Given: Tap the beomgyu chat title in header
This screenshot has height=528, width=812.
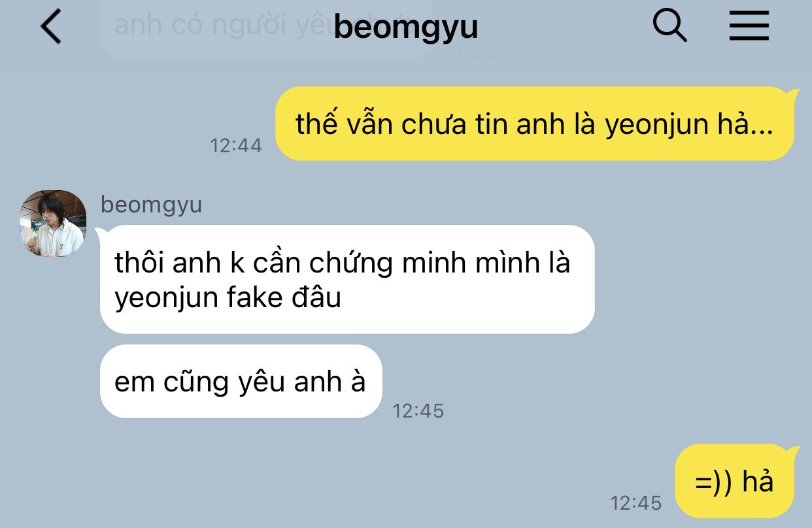Looking at the screenshot, I should [x=406, y=27].
